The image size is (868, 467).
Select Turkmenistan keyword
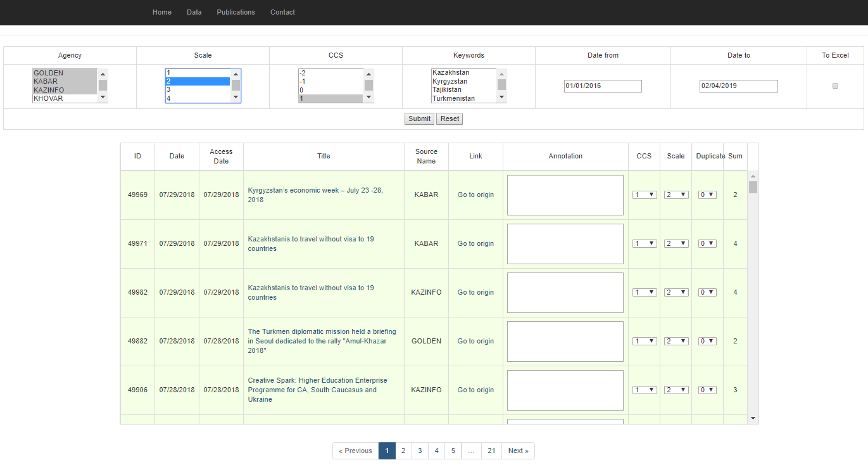pos(463,98)
